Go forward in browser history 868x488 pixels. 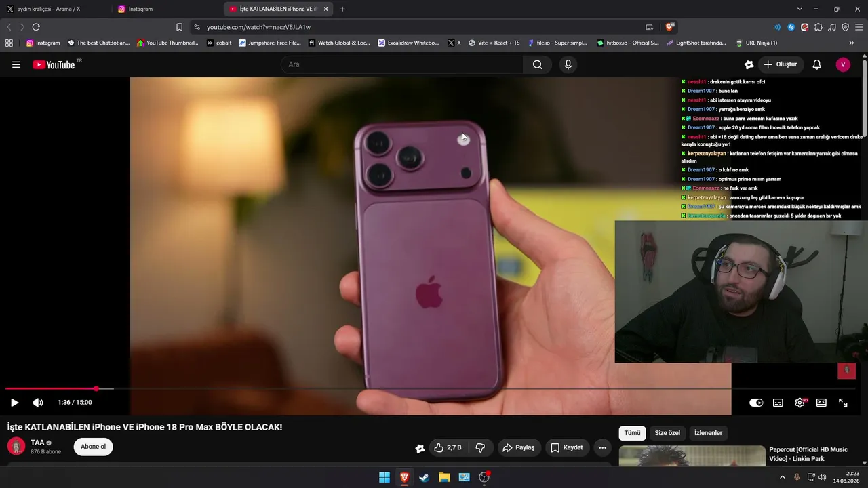pyautogui.click(x=22, y=27)
